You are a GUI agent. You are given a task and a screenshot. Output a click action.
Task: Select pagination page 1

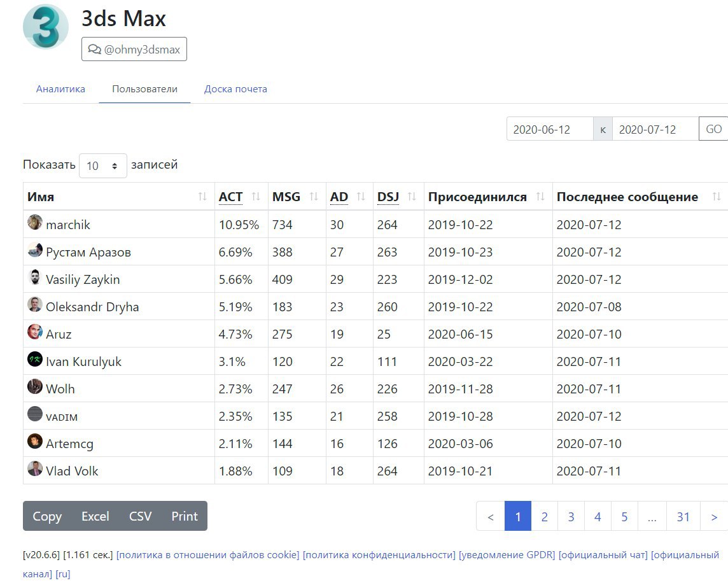517,517
